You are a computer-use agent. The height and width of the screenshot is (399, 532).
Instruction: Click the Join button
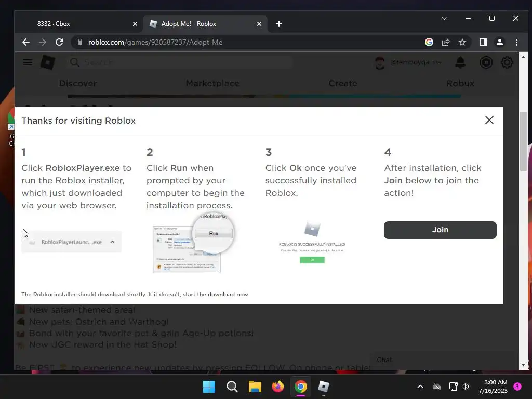pos(440,230)
